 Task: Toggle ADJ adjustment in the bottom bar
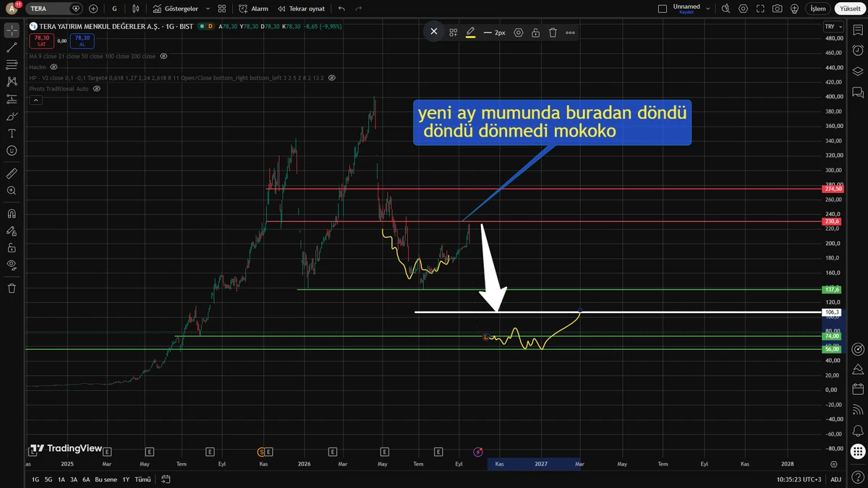click(x=835, y=479)
